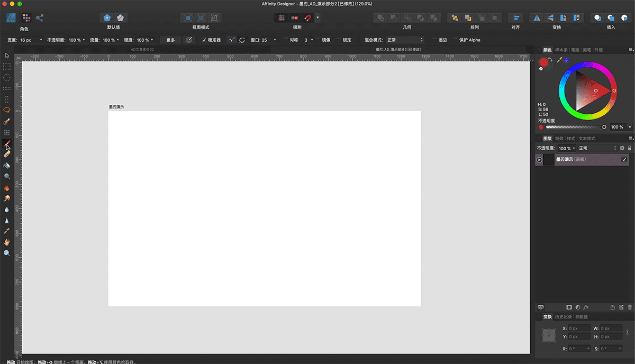Toggle the 稳定器 stabilizer checkbox

tap(204, 40)
